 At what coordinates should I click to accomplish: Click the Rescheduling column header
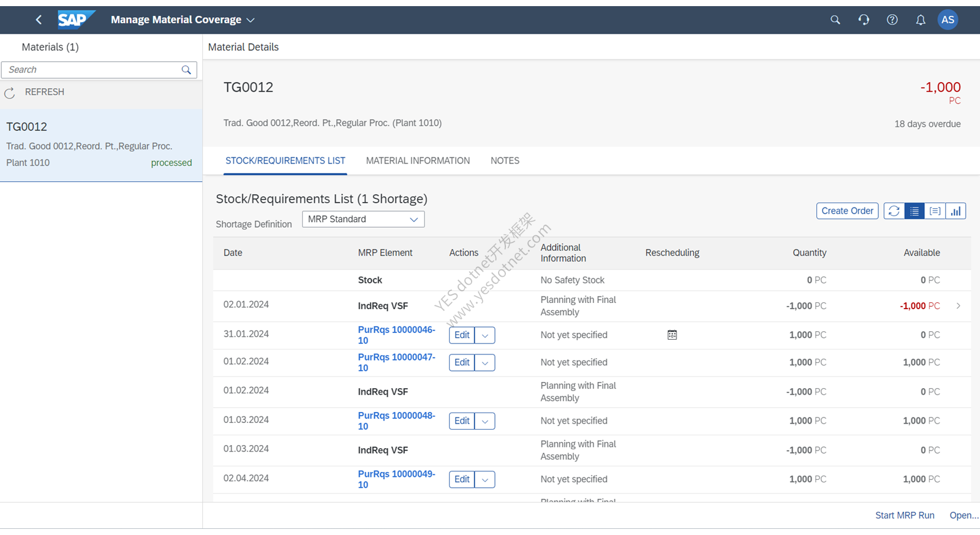click(672, 253)
